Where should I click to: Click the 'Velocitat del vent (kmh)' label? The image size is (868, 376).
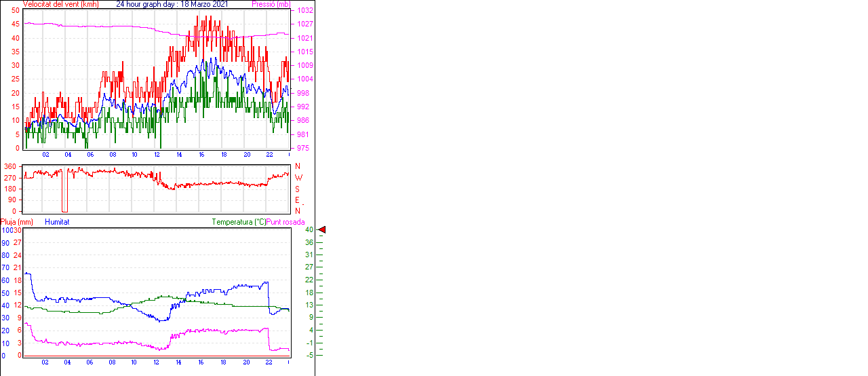click(x=61, y=4)
